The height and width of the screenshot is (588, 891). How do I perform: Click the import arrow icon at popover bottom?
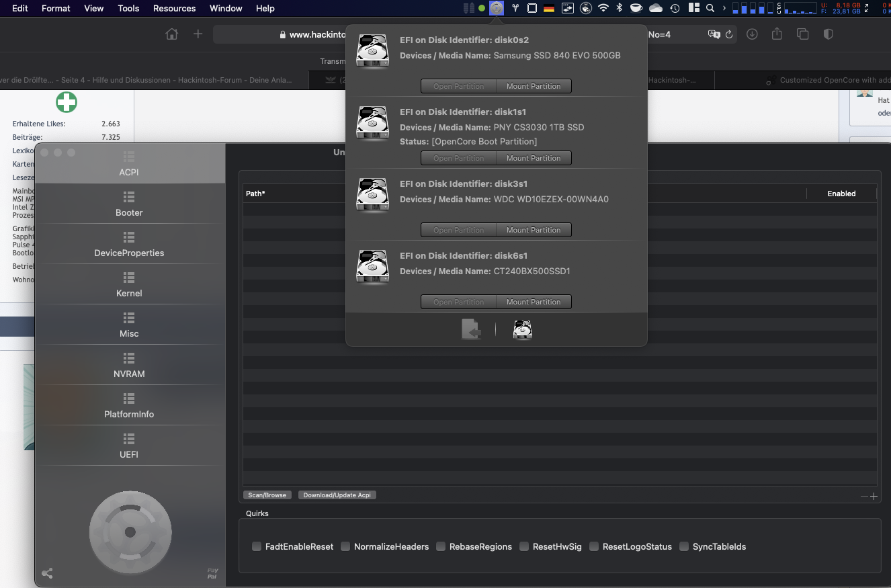pos(471,329)
